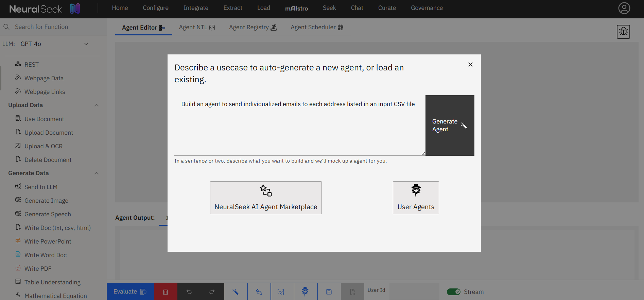Click the undo arrow icon

[x=189, y=291]
